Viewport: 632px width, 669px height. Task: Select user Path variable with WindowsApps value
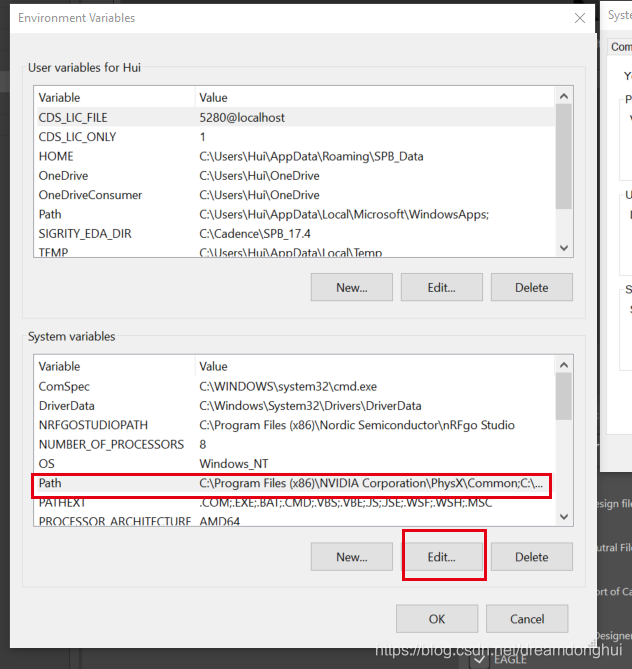coord(295,214)
